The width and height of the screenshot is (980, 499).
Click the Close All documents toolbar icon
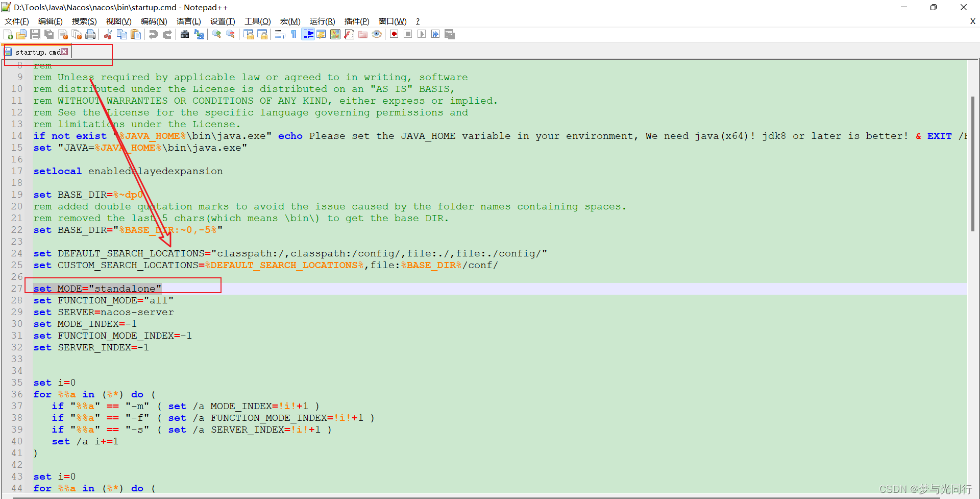point(77,34)
